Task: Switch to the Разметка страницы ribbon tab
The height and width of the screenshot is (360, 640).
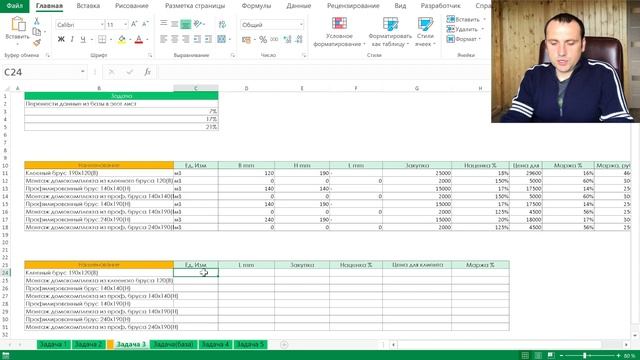Action: (x=195, y=6)
